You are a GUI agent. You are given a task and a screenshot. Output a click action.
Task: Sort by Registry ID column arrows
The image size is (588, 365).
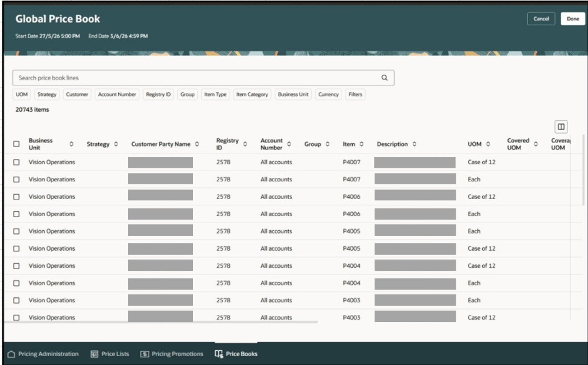pos(245,144)
